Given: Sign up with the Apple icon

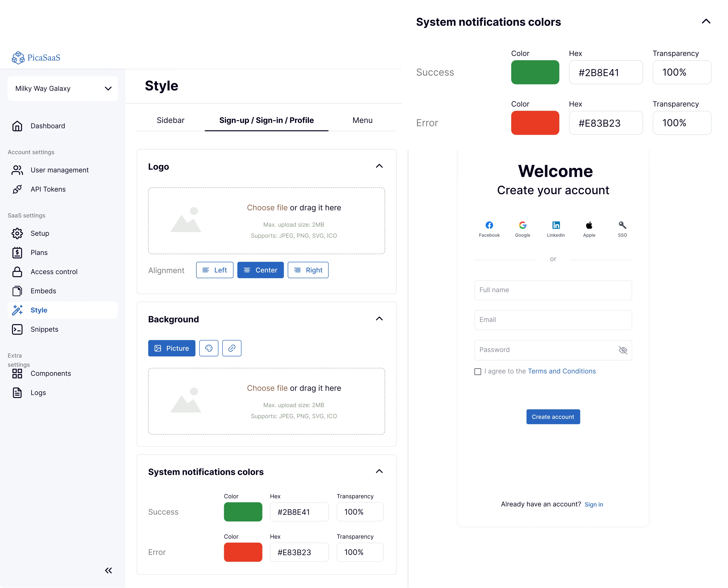Looking at the screenshot, I should [589, 225].
